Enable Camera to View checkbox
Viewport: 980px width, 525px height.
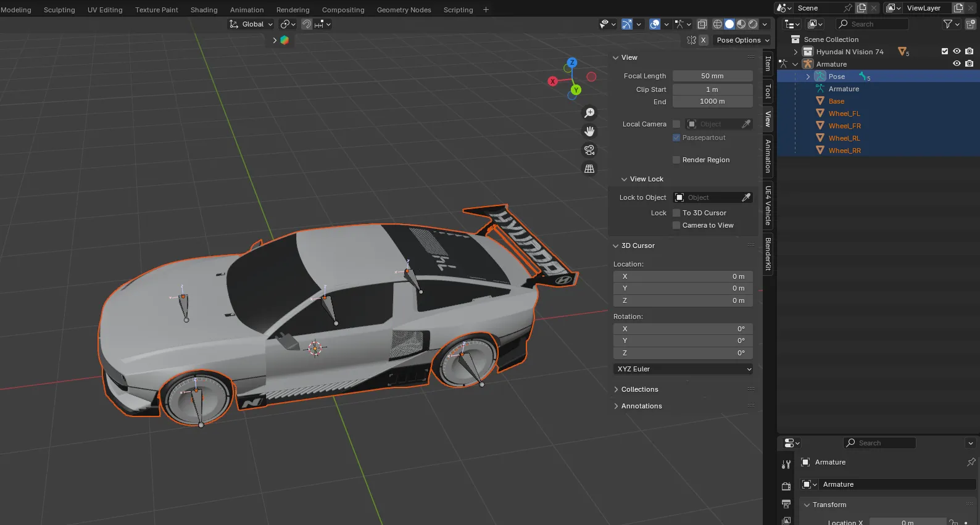pos(676,225)
